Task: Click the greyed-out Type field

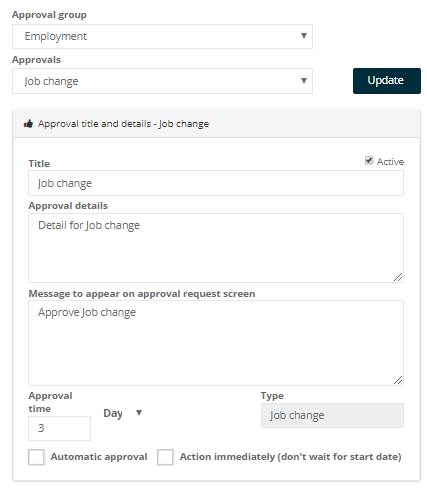Action: point(332,416)
